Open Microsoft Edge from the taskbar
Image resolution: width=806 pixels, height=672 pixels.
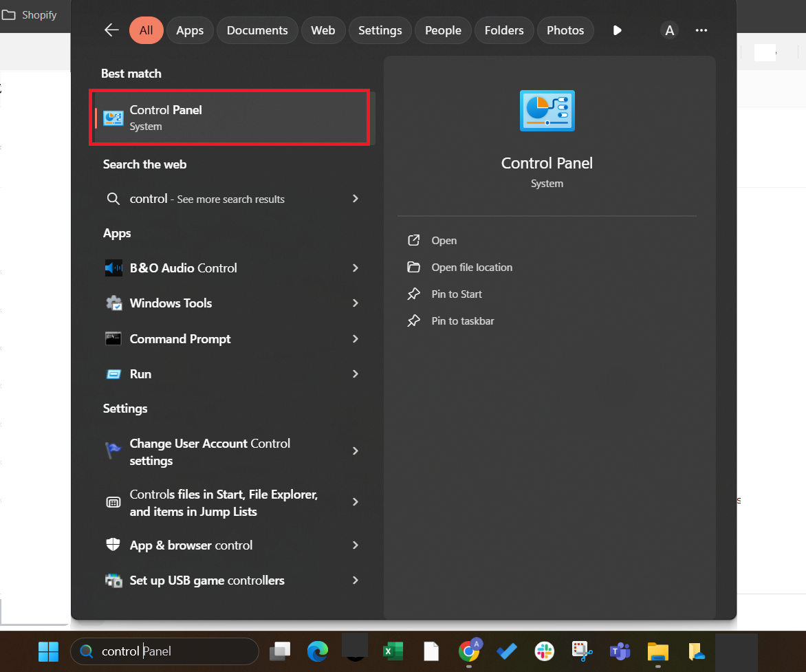point(317,651)
